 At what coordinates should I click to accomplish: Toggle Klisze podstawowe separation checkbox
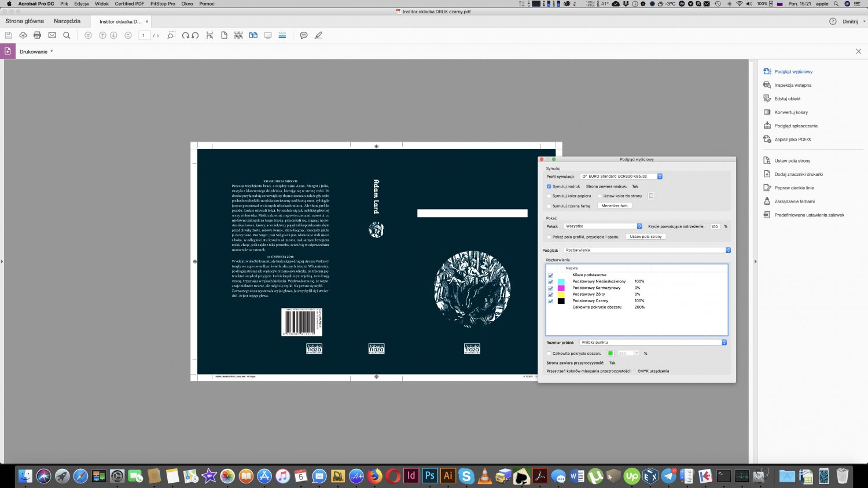(550, 276)
